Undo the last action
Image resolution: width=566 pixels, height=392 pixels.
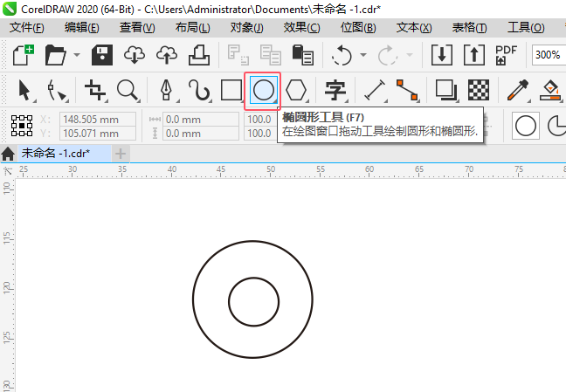pyautogui.click(x=342, y=55)
